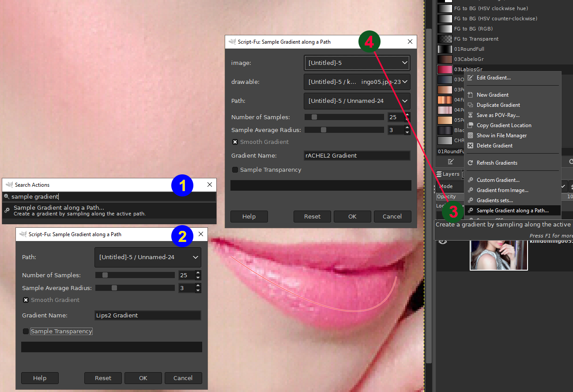Click the Show in File Manager icon

coord(470,136)
